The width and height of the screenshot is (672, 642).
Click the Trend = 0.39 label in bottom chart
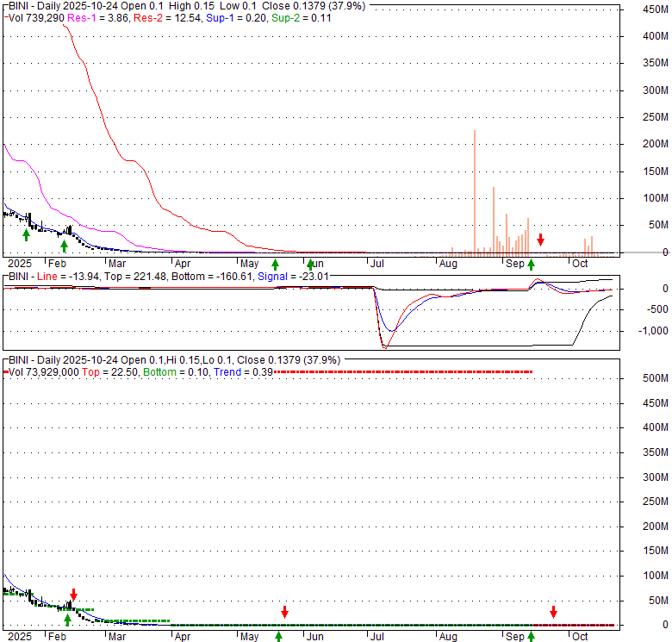245,371
